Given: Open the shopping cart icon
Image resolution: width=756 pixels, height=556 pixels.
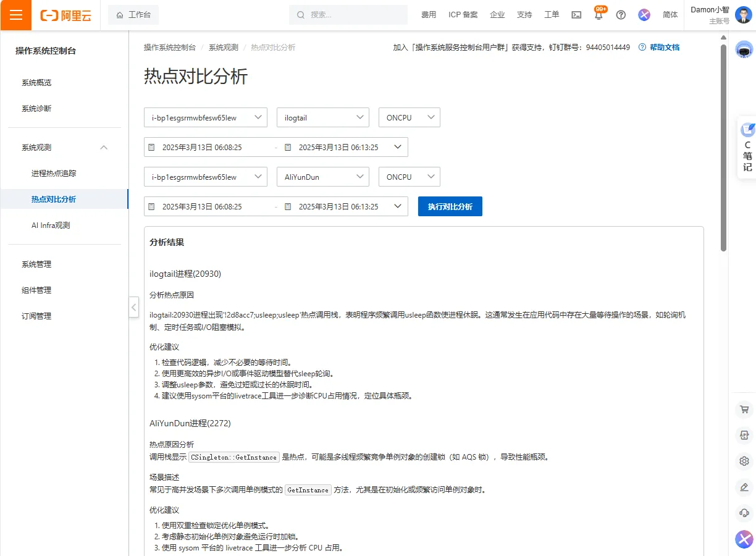Looking at the screenshot, I should point(744,409).
